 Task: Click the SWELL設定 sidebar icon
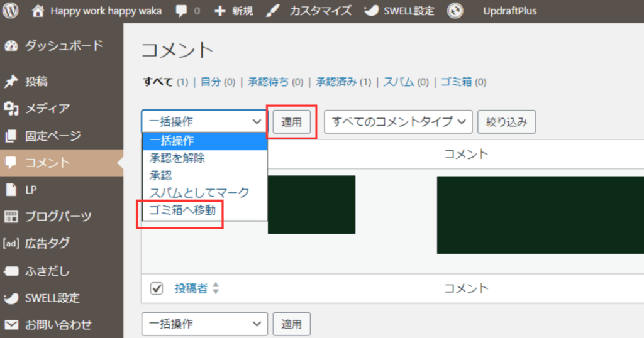(11, 298)
